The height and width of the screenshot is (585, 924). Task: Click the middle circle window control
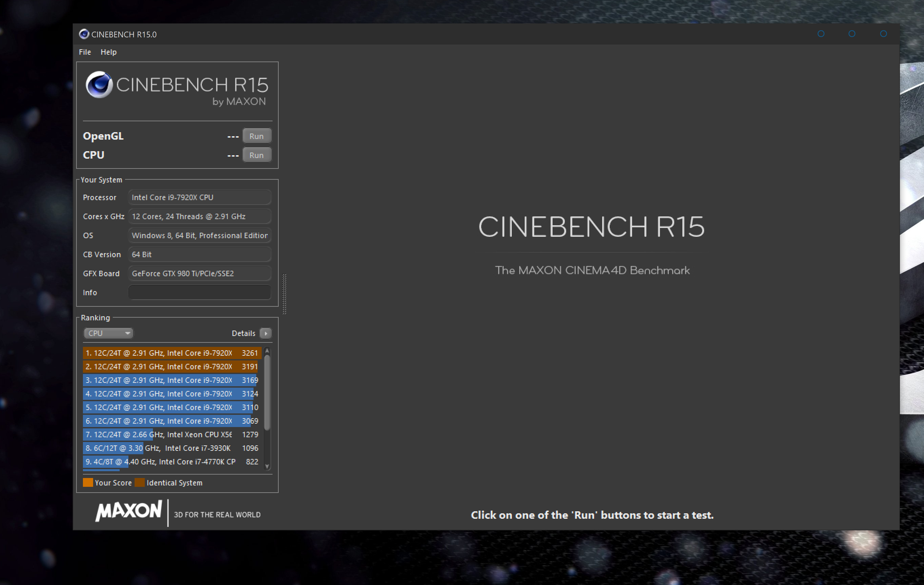coord(852,34)
